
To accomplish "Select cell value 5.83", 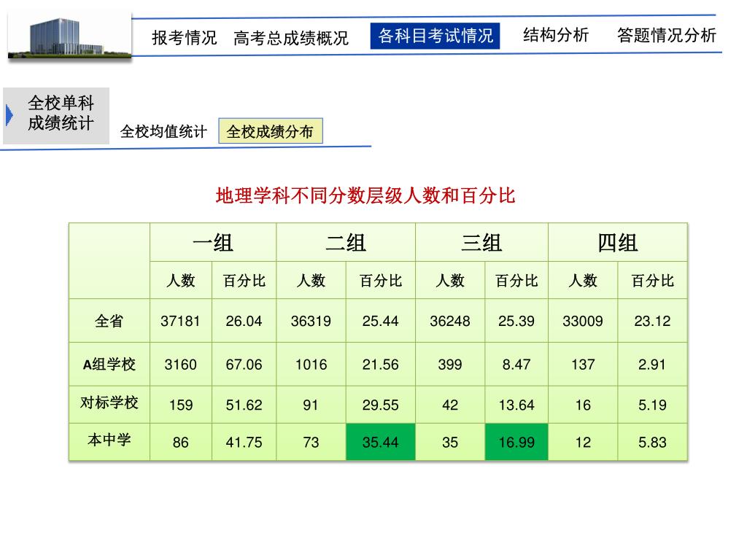I will 653,443.
